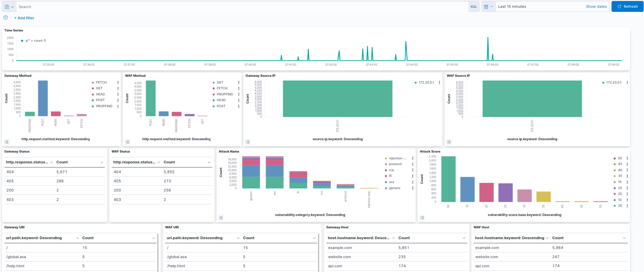Toggle protocol series in Attack Name legend
This screenshot has height=272, width=644.
click(395, 164)
